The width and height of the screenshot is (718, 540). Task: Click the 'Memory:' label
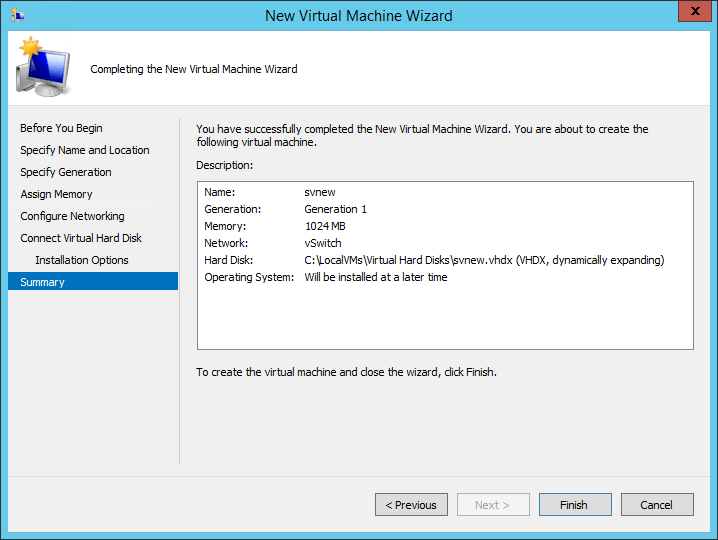pos(225,226)
